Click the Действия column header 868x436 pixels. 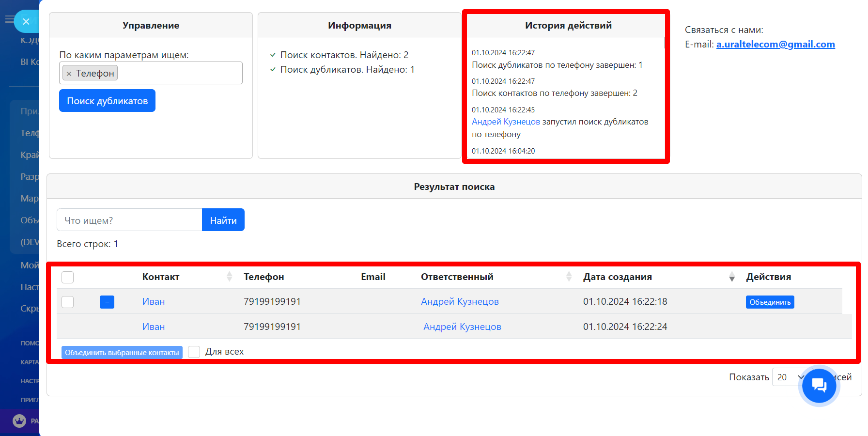coord(768,277)
